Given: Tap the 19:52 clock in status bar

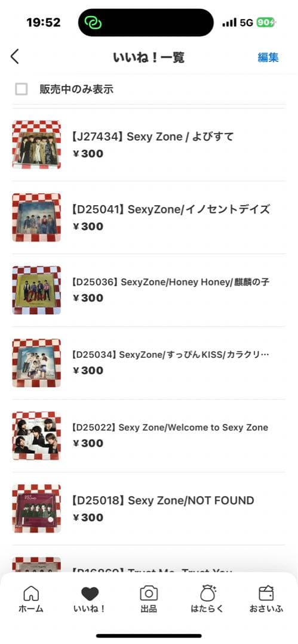Looking at the screenshot, I should pos(43,22).
